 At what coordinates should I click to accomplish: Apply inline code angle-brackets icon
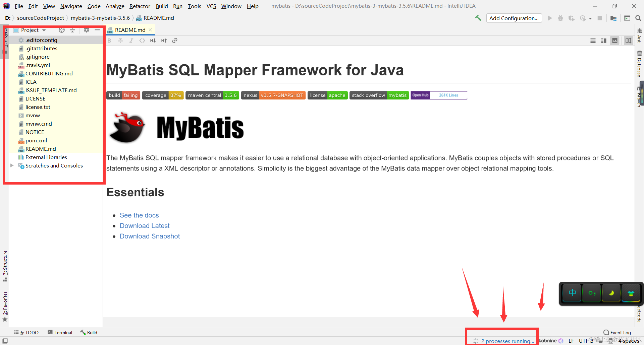point(142,41)
